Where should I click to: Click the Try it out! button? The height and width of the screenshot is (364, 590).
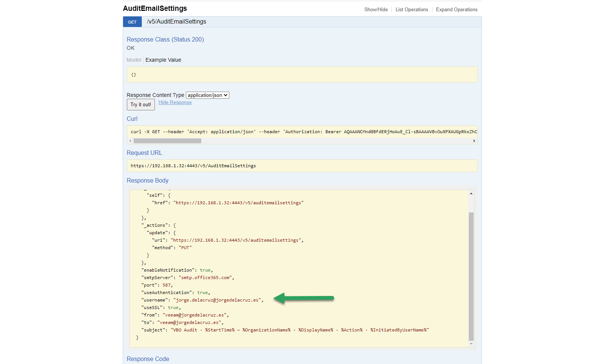pyautogui.click(x=141, y=105)
